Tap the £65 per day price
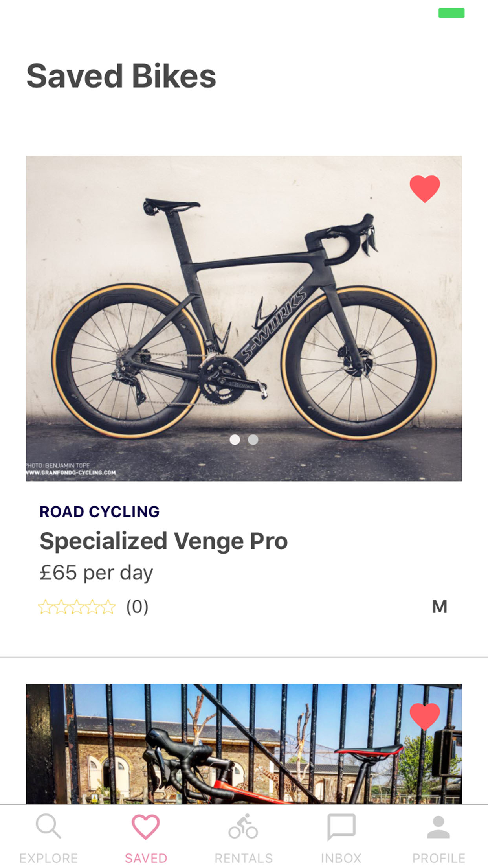This screenshot has height=868, width=488. pos(96,573)
